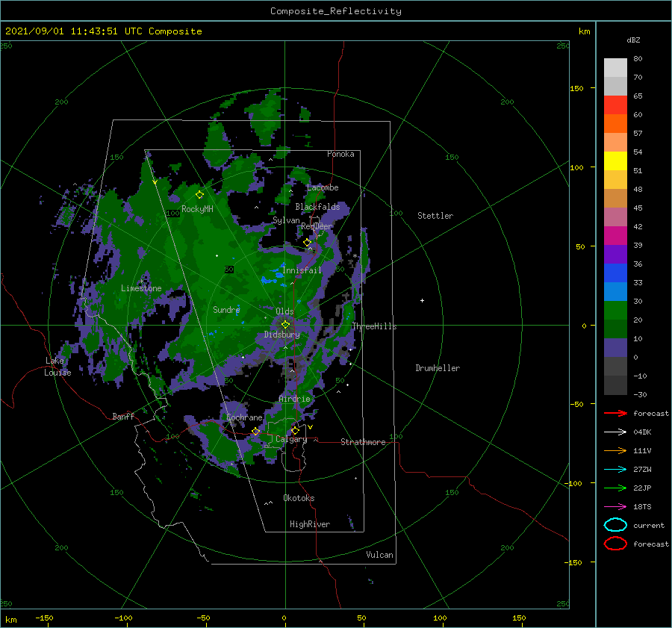Click the green 22JP arrow icon
The image size is (672, 628).
(x=615, y=488)
